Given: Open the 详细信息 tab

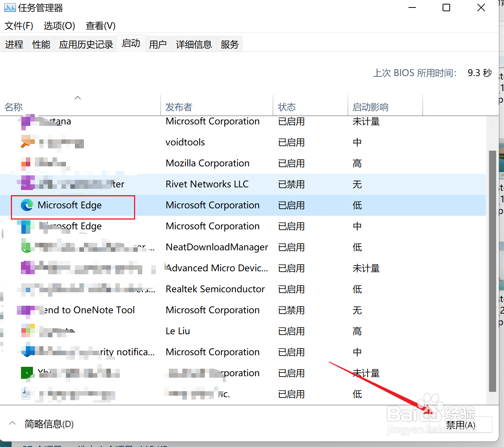Looking at the screenshot, I should point(194,44).
